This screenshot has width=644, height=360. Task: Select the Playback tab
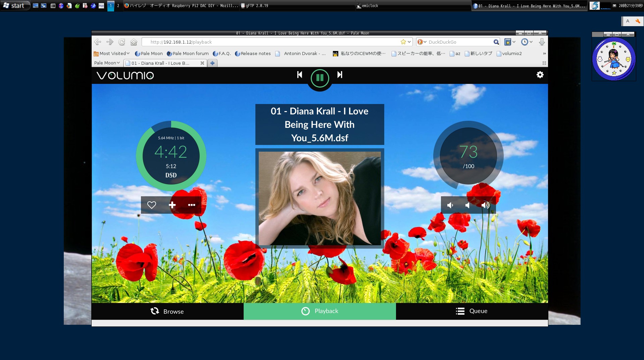tap(319, 311)
